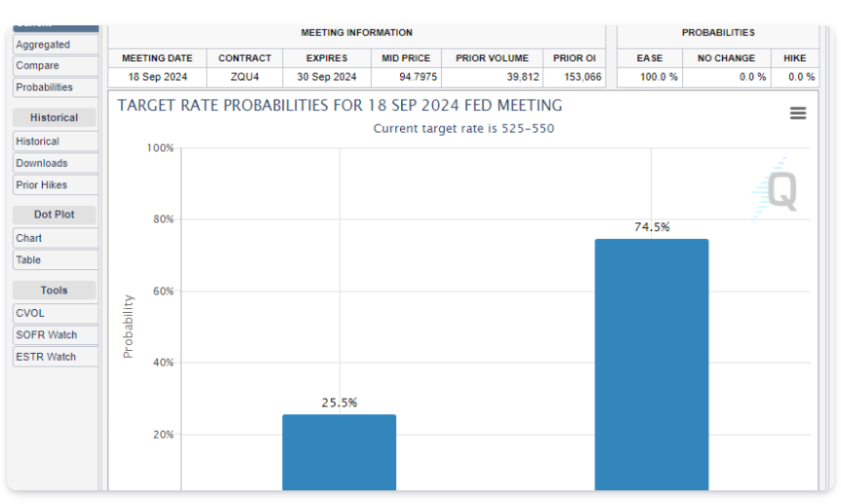Screen dimensions: 841x504
Task: Click the 74.5% probability bar
Action: pos(651,365)
